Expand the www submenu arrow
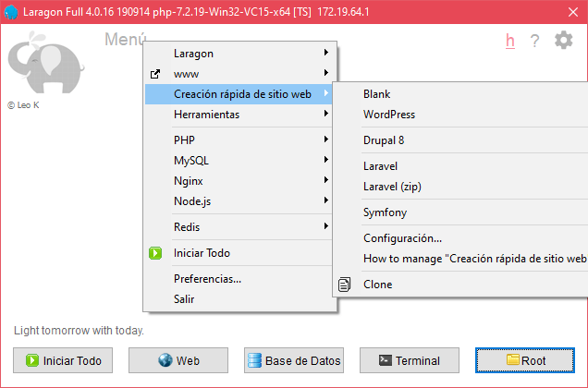Viewport: 588px width, 388px height. tap(326, 73)
